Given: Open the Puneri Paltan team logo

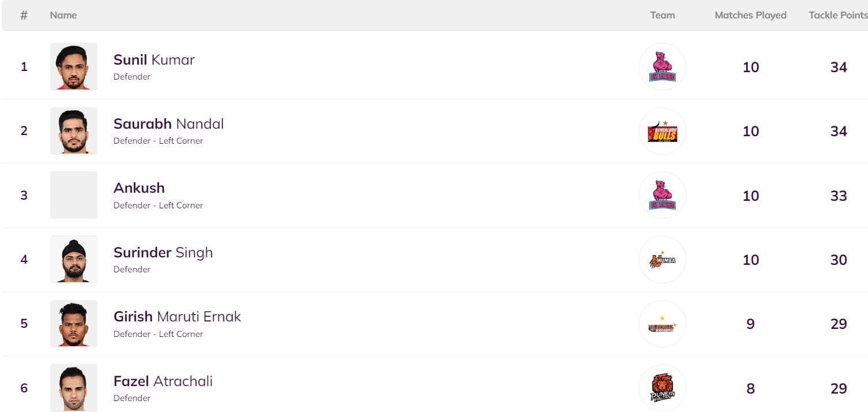Looking at the screenshot, I should pos(662,388).
